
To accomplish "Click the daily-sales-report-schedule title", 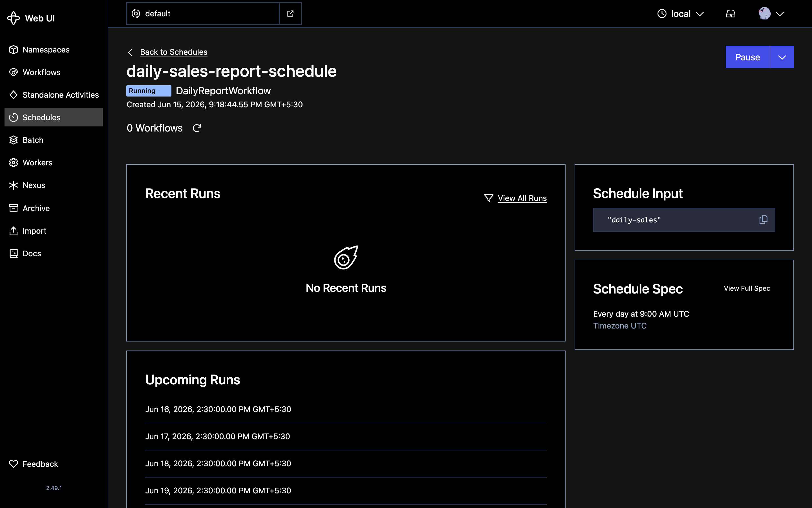I will coord(231,71).
